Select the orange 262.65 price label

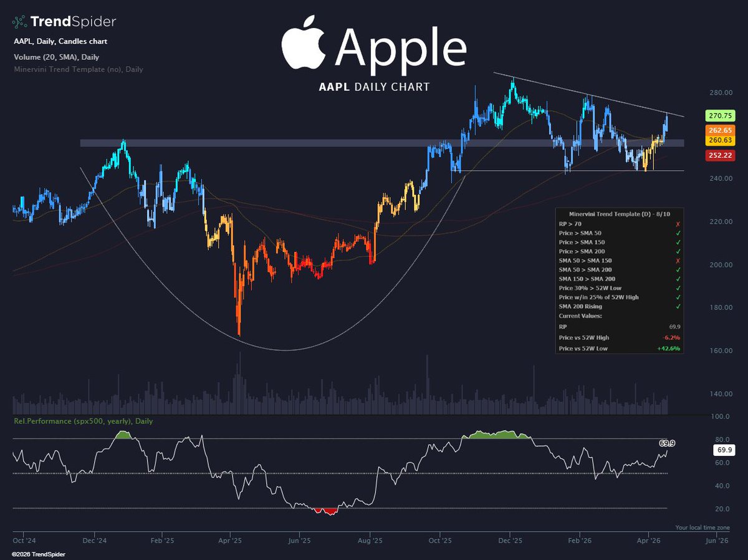coord(720,130)
